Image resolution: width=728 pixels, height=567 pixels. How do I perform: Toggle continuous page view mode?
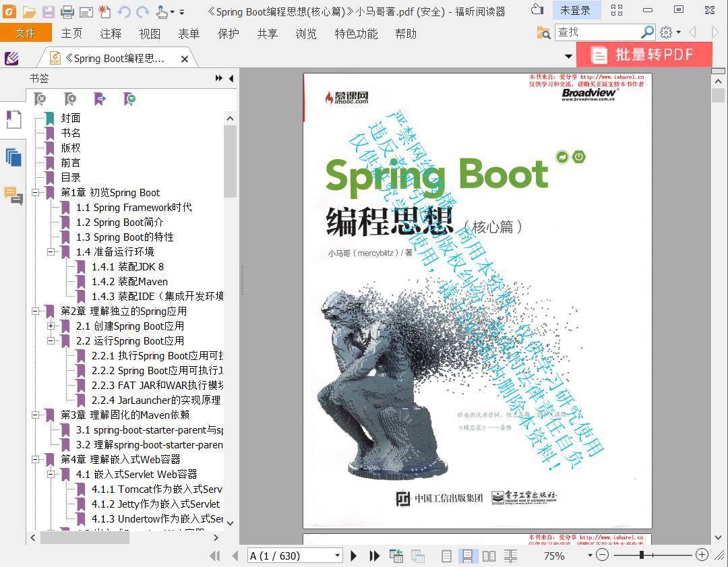tap(467, 556)
